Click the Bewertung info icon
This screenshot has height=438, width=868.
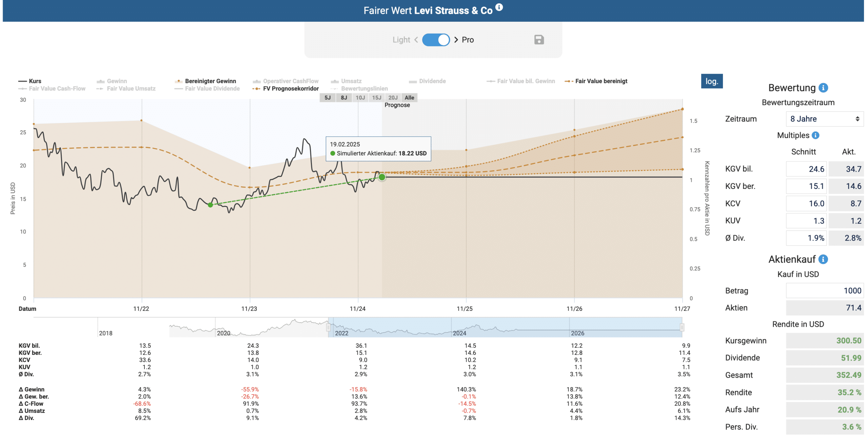823,88
